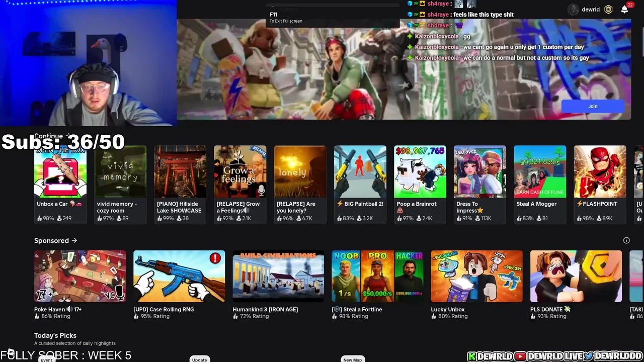
Task: Click the Today's Picks heading
Action: [x=55, y=335]
